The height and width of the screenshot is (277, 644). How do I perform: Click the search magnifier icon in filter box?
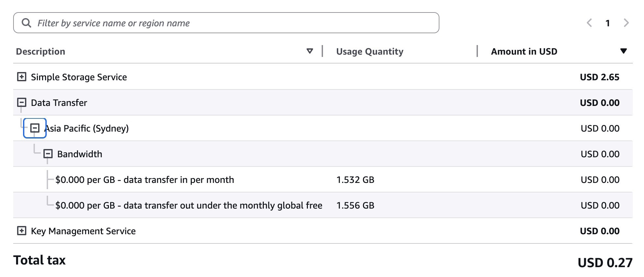pyautogui.click(x=26, y=23)
